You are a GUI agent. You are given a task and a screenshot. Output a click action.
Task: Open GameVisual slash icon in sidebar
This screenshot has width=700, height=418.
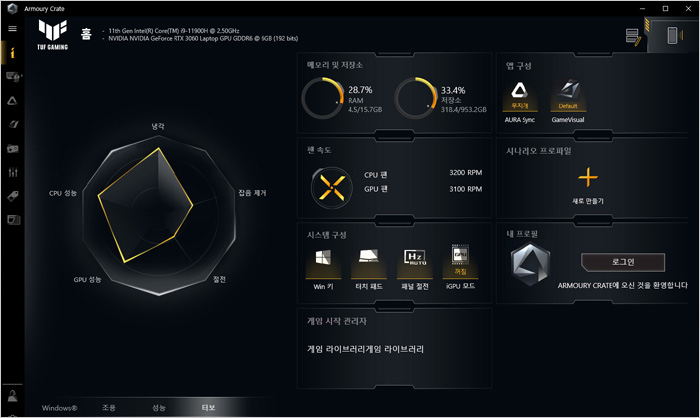[13, 125]
